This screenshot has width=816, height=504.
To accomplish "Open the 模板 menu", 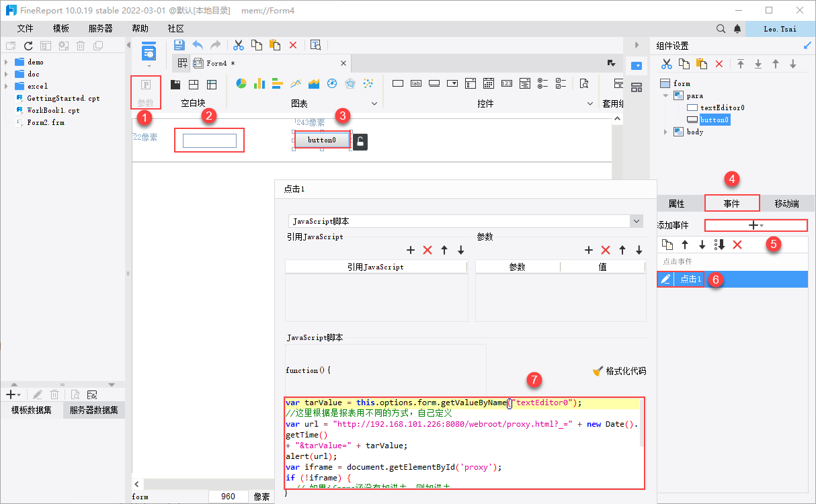I will click(x=61, y=28).
